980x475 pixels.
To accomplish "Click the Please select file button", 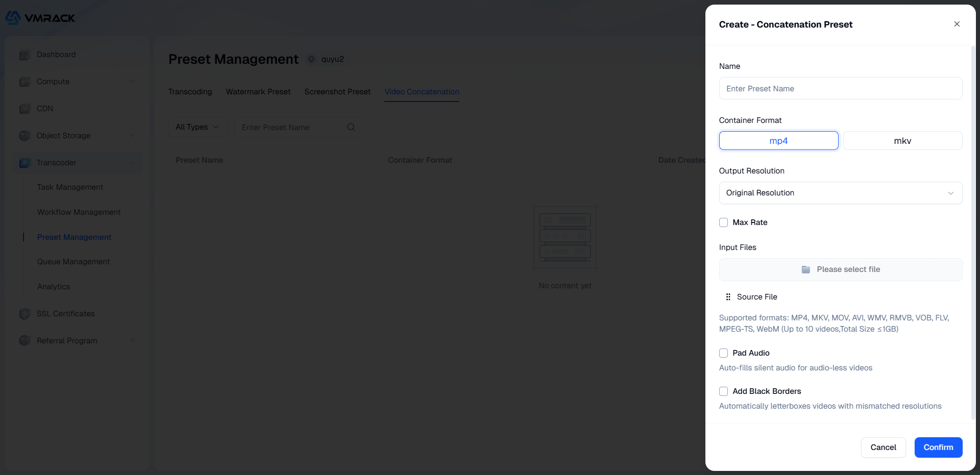I will coord(841,269).
